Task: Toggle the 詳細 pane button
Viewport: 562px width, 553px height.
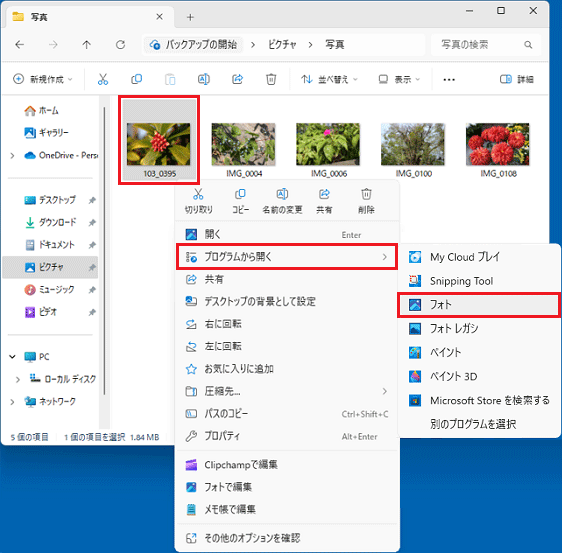Action: click(516, 79)
